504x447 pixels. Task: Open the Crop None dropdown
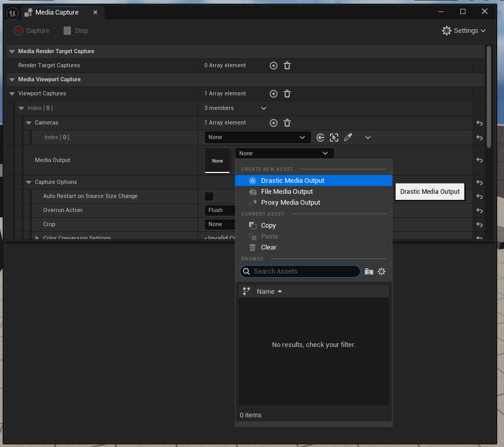[x=220, y=225]
